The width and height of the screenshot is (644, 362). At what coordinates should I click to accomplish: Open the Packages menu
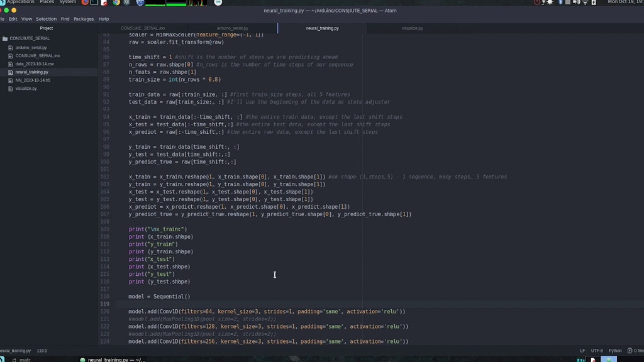coord(84,18)
